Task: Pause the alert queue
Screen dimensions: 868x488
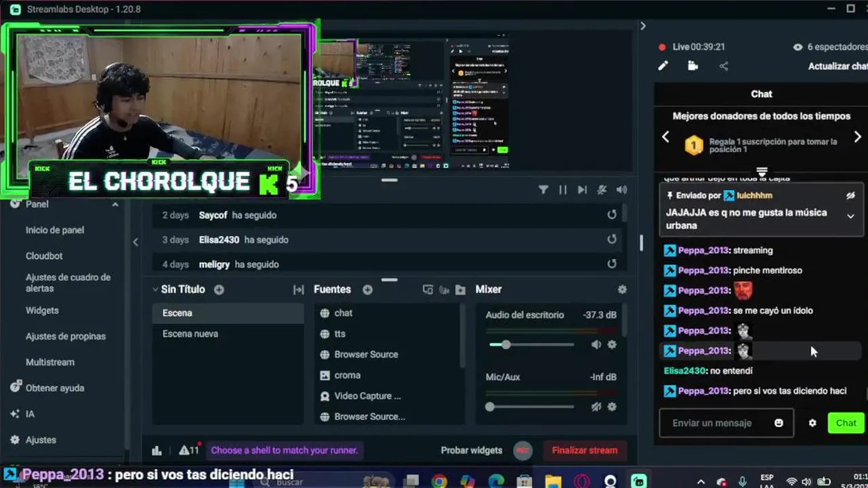Action: [562, 190]
